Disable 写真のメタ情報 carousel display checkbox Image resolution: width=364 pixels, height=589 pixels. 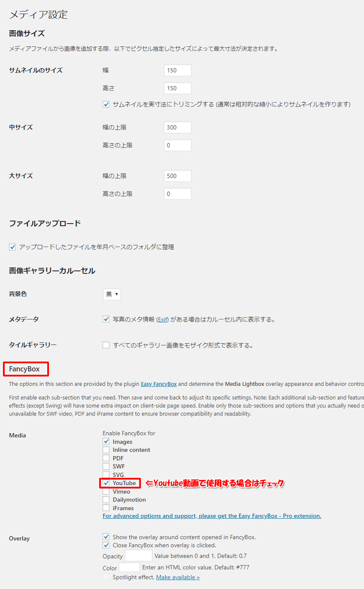tap(106, 319)
